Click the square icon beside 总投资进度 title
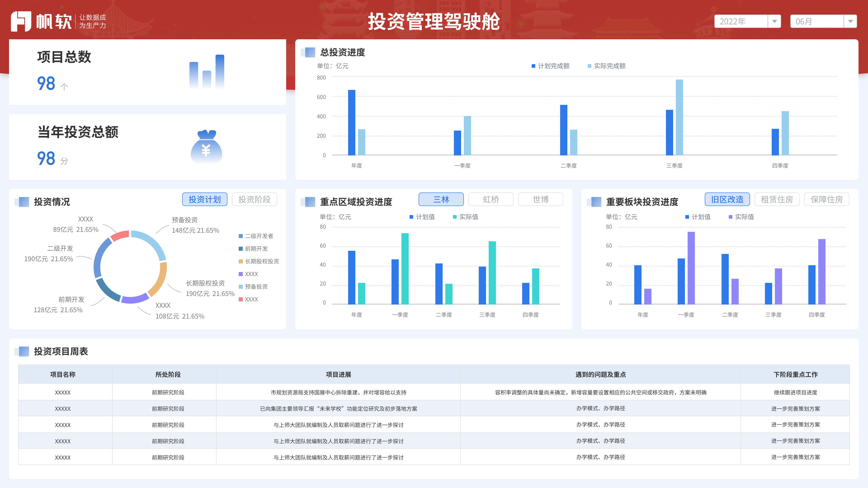The image size is (868, 488). pos(308,52)
